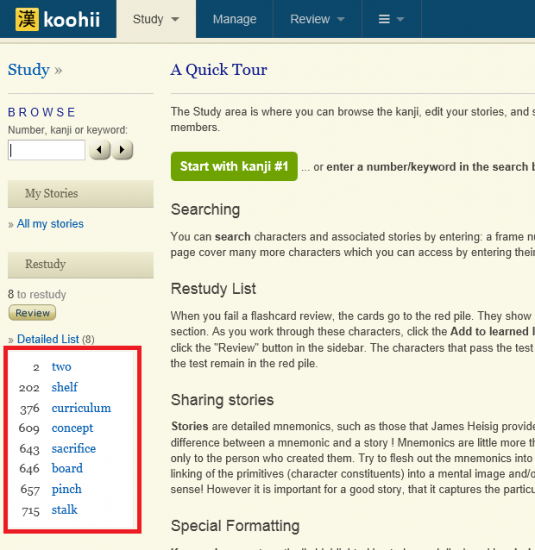Open the restudy kanji 'pinch'
The image size is (535, 550).
67,489
